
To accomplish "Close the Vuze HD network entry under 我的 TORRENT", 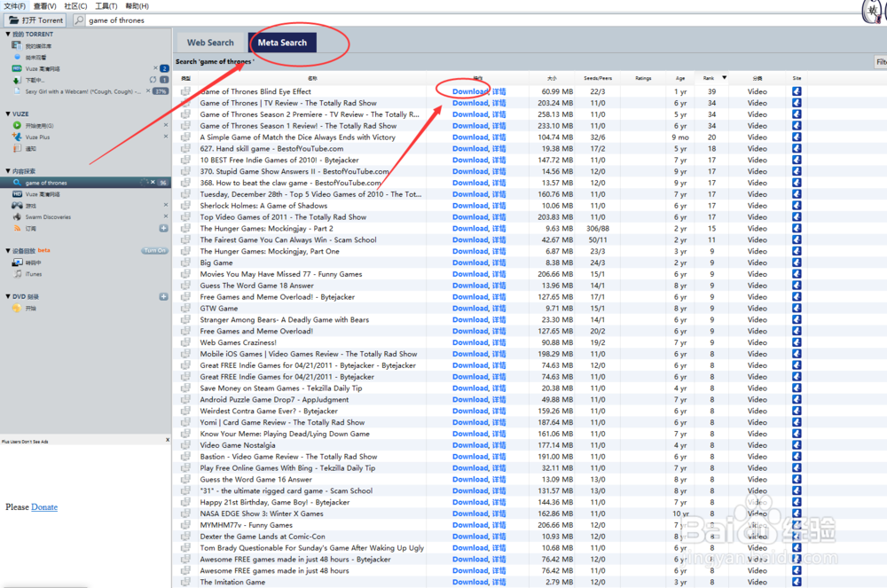I will [x=155, y=68].
